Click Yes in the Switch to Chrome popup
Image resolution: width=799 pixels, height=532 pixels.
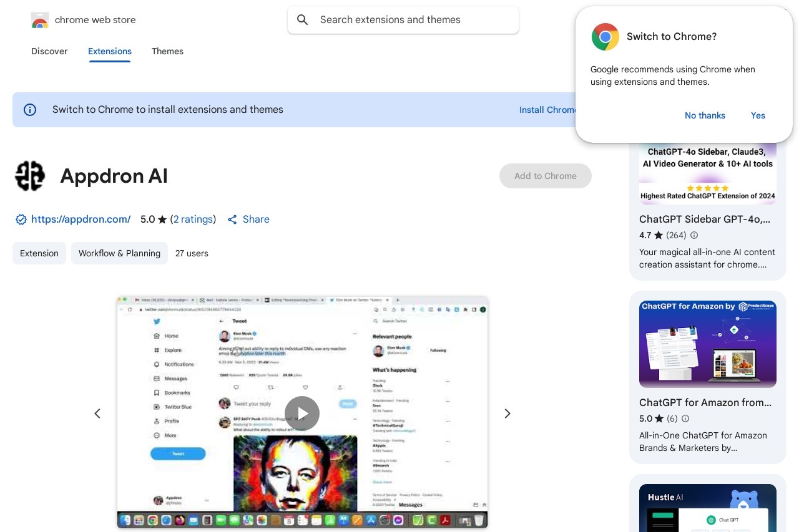758,115
